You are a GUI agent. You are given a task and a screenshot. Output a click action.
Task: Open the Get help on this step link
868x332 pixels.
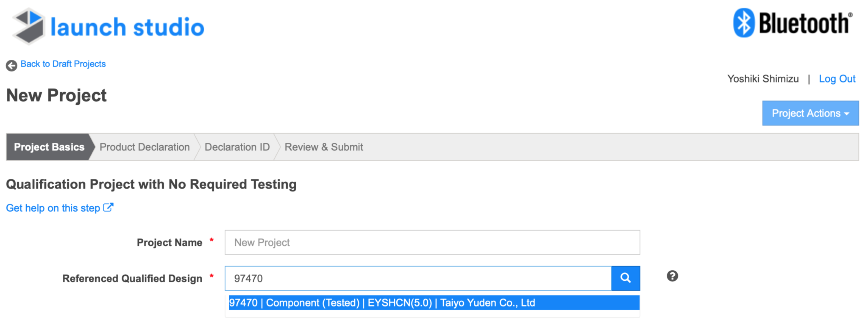click(x=53, y=208)
